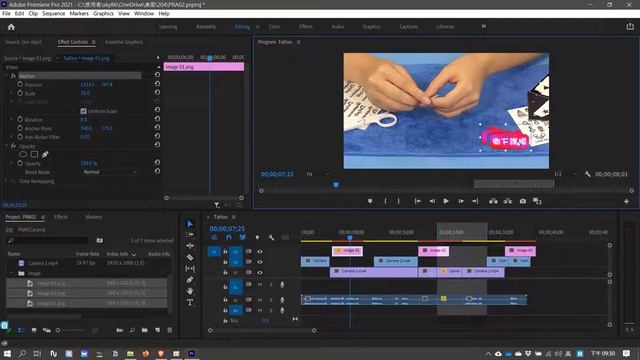The width and height of the screenshot is (640, 360).
Task: Play the program monitor
Action: click(446, 201)
